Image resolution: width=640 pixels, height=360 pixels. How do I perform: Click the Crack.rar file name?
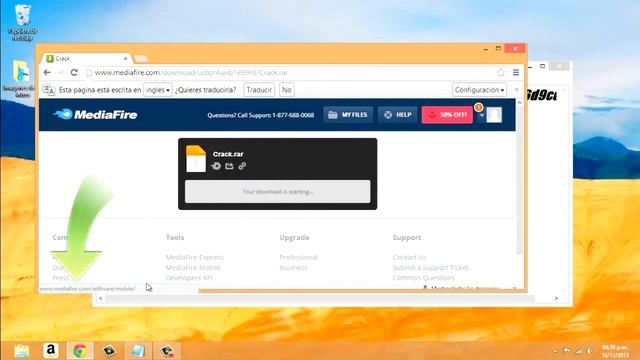pos(228,154)
